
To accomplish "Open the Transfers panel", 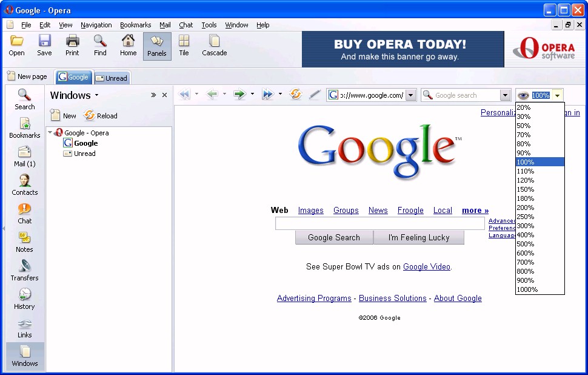I will [x=24, y=271].
